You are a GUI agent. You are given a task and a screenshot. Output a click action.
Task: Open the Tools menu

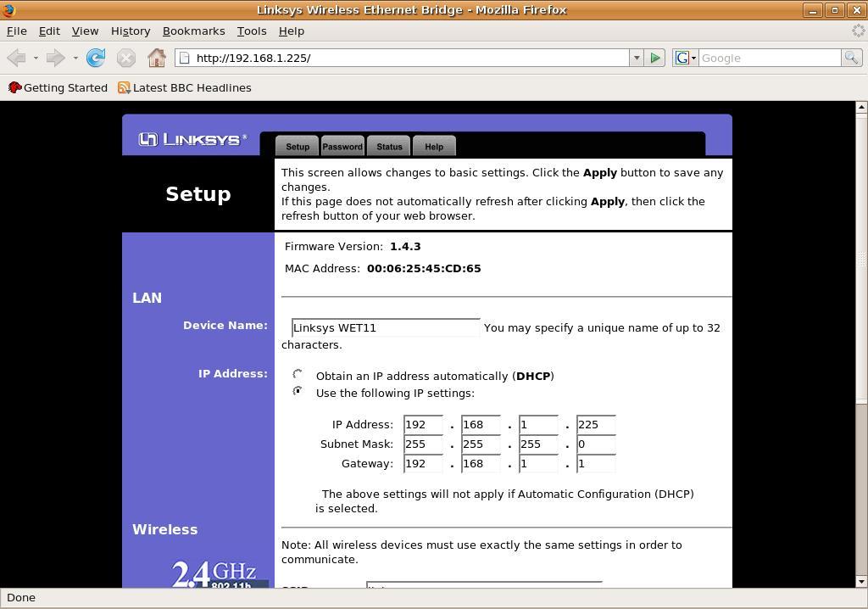pos(252,31)
